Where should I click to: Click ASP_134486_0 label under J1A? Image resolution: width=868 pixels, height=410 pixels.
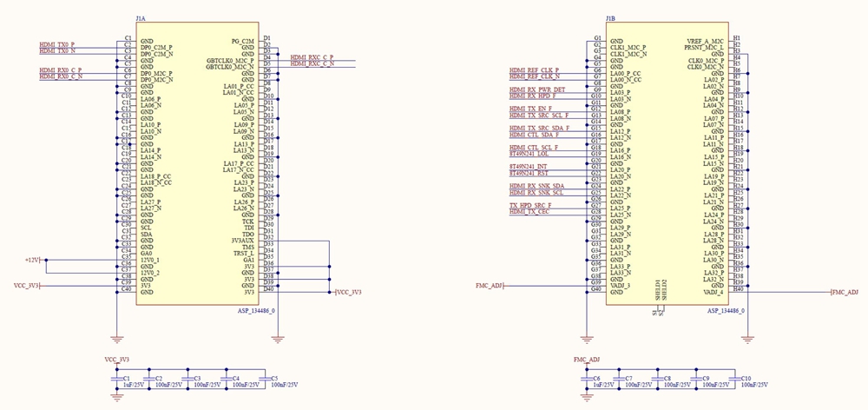(256, 310)
